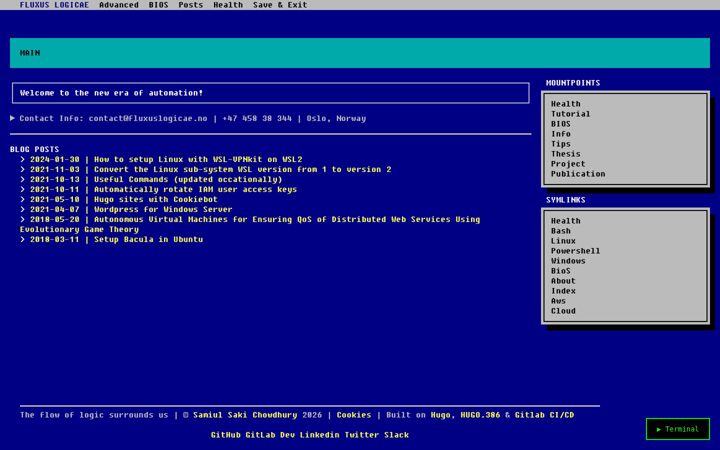Viewport: 720px width, 450px height.
Task: Click the contact@fluxuslogicae.no email text
Action: [x=148, y=118]
